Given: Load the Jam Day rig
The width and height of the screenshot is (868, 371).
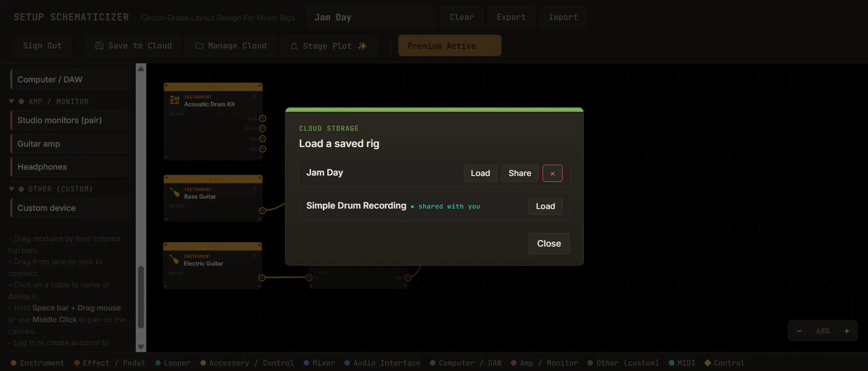Looking at the screenshot, I should coord(480,173).
